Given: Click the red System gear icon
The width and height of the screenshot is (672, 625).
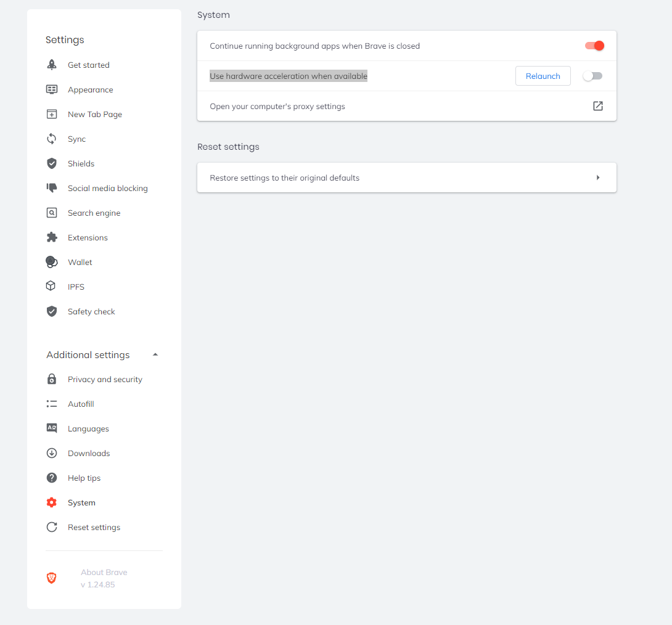Looking at the screenshot, I should pos(51,502).
